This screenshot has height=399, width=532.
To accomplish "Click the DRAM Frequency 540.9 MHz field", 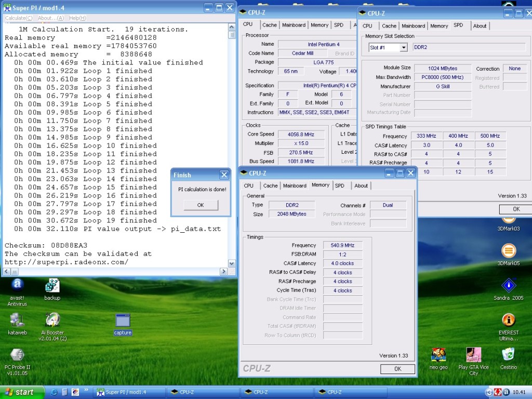I will pos(342,245).
